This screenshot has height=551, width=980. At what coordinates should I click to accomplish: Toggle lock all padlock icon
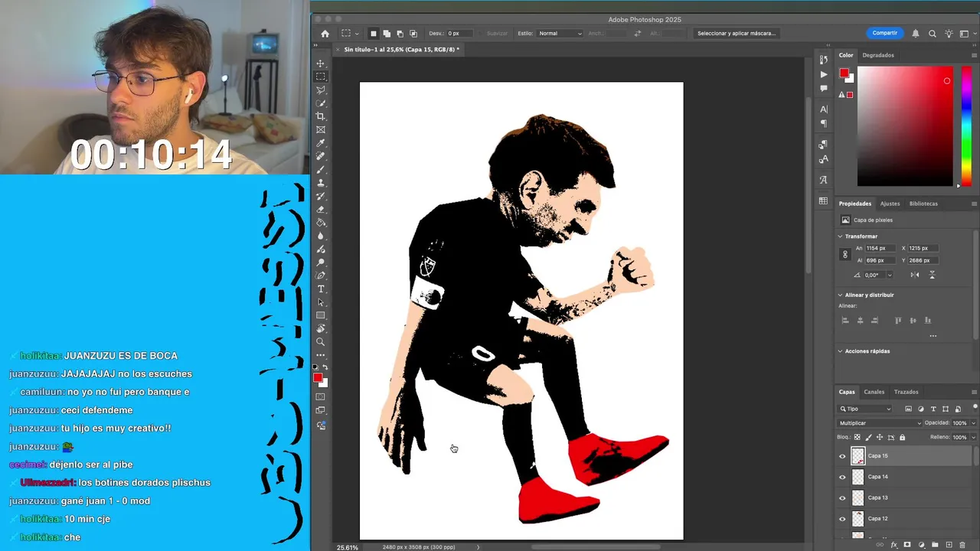click(x=902, y=437)
